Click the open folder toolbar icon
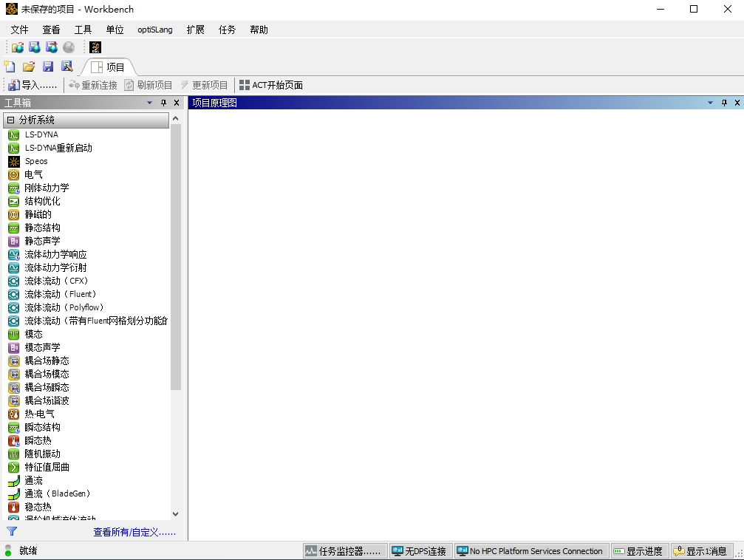 29,66
